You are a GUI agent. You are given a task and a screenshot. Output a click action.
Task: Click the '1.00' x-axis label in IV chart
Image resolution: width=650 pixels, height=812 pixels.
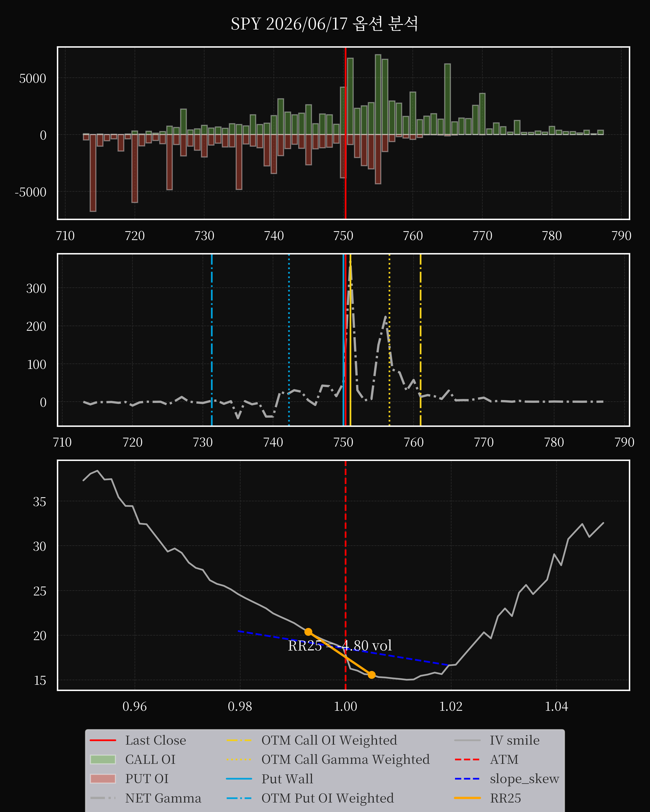tap(346, 706)
